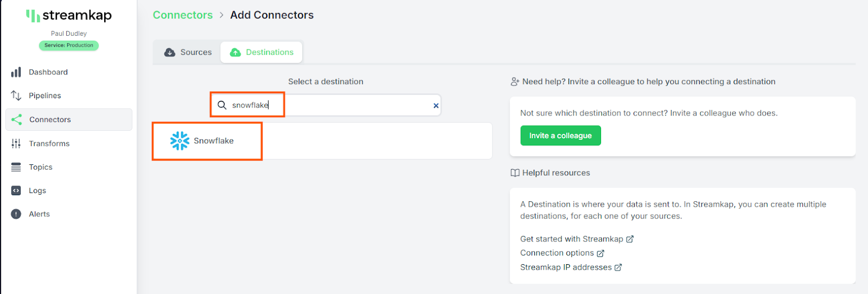Go back via Connectors breadcrumb link
The height and width of the screenshot is (294, 868).
coord(183,15)
